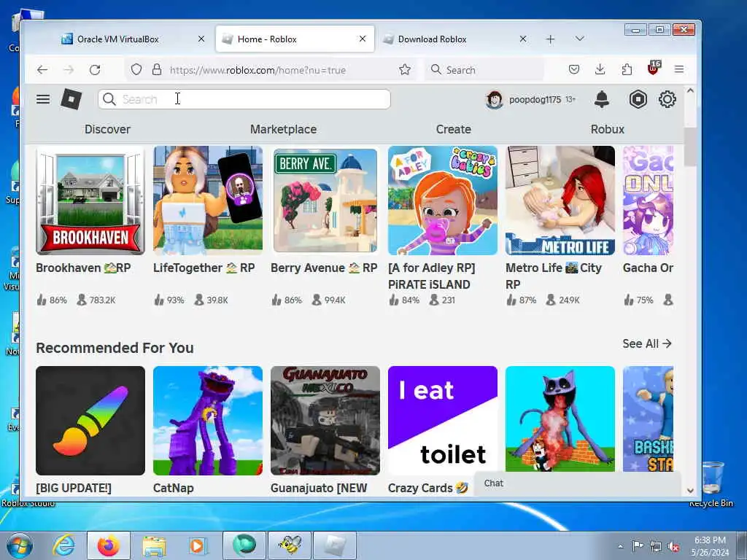
Task: Click the poopdog1175 avatar picture
Action: pos(494,99)
